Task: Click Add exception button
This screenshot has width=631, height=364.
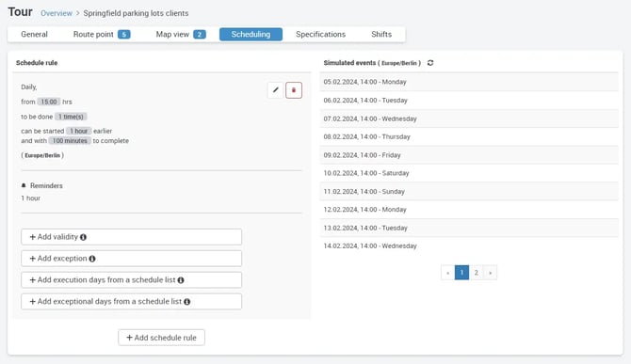Action: [x=131, y=259]
